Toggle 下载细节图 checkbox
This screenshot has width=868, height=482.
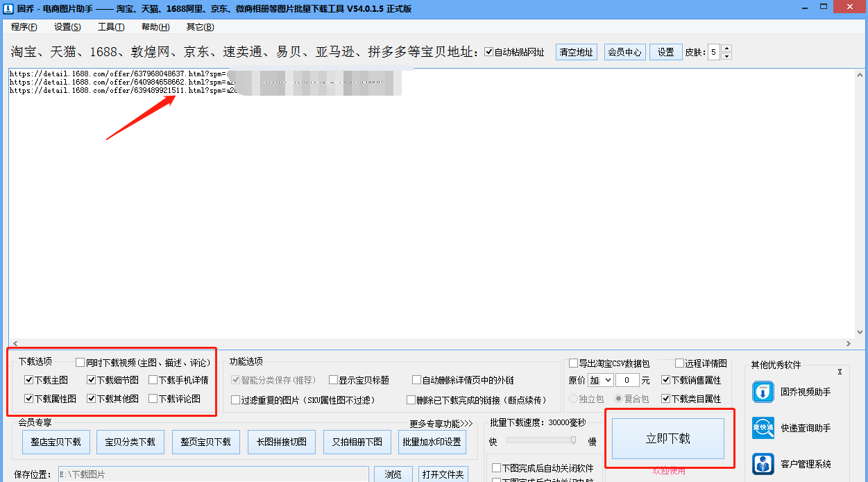pyautogui.click(x=91, y=380)
